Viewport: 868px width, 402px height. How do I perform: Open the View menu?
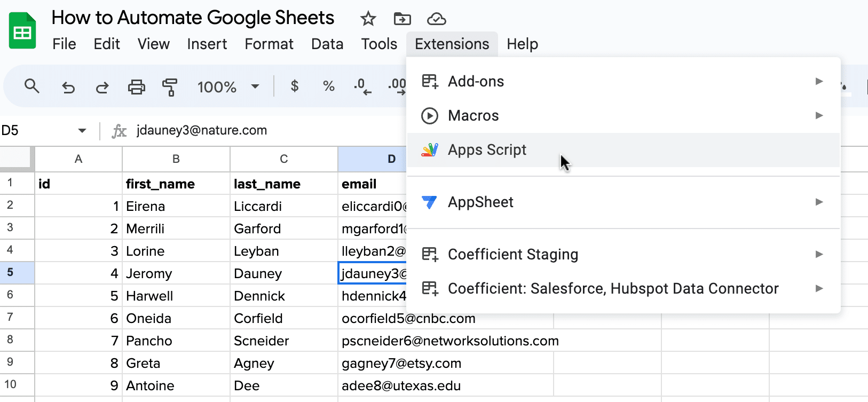coord(154,44)
